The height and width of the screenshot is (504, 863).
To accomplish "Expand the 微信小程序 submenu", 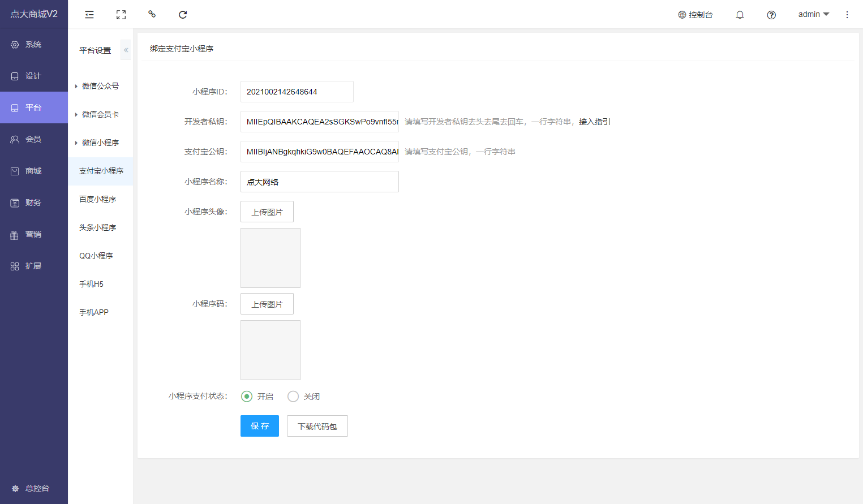I will pyautogui.click(x=101, y=143).
